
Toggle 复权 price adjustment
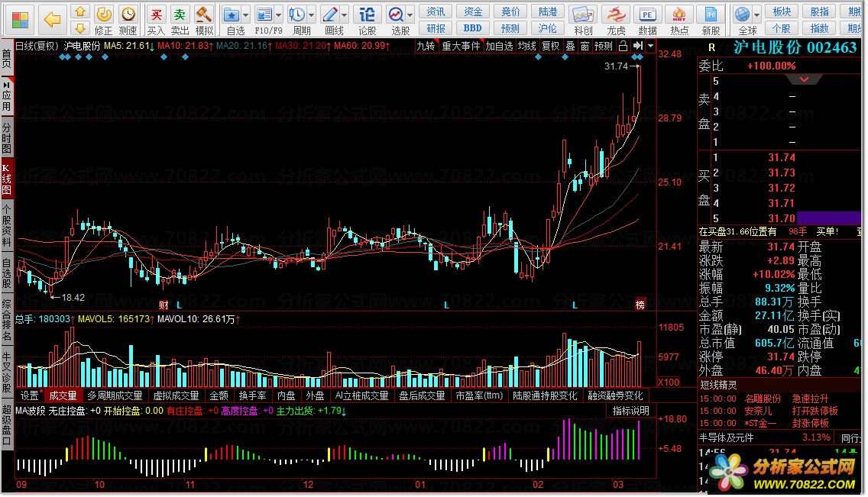point(550,46)
